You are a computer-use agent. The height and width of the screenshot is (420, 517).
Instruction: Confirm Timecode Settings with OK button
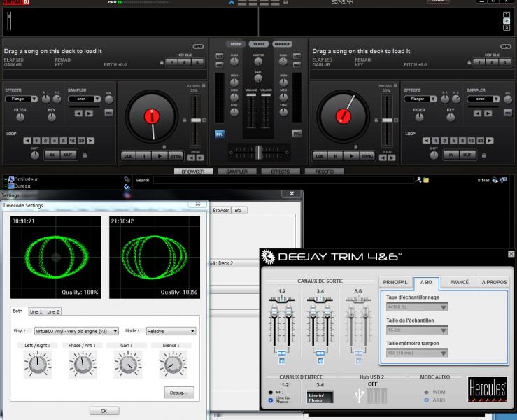(x=104, y=411)
